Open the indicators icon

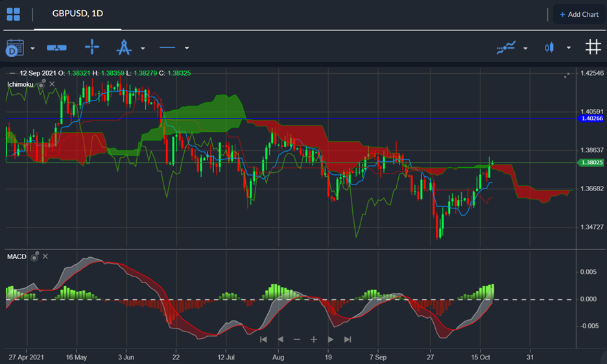tap(506, 47)
